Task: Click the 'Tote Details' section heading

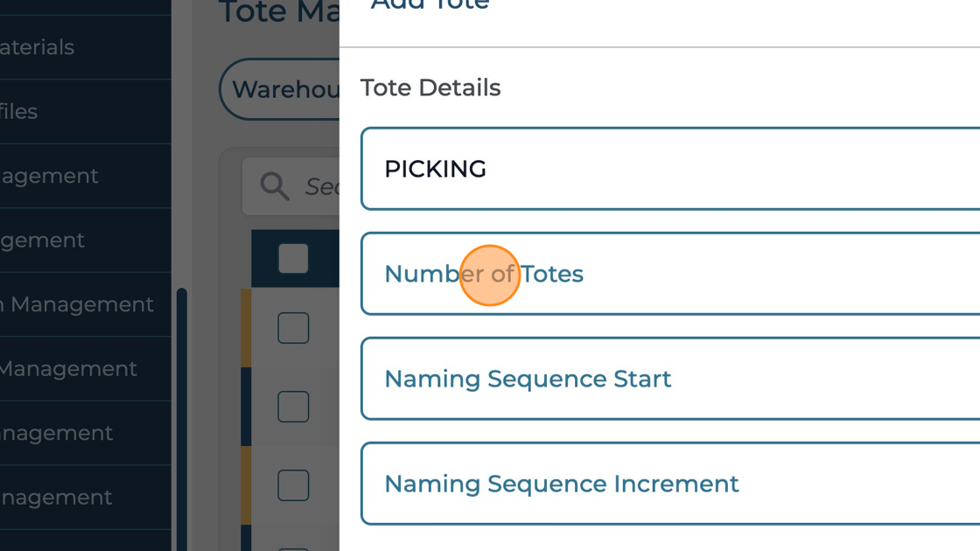Action: coord(430,88)
